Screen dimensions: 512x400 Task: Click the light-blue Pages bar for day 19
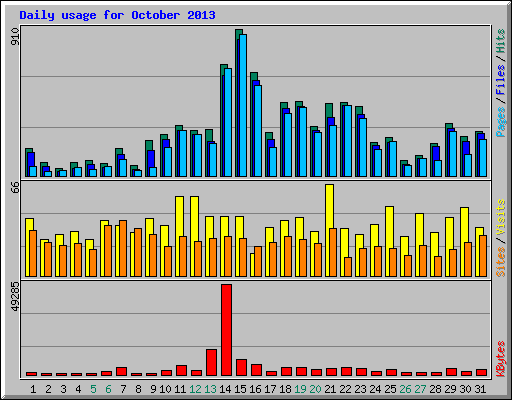click(303, 142)
